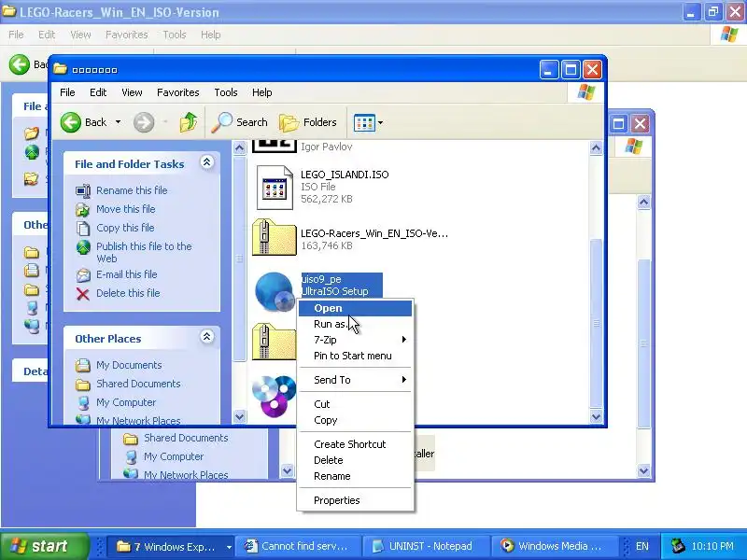Choose Create Shortcut in context menu

(355, 444)
